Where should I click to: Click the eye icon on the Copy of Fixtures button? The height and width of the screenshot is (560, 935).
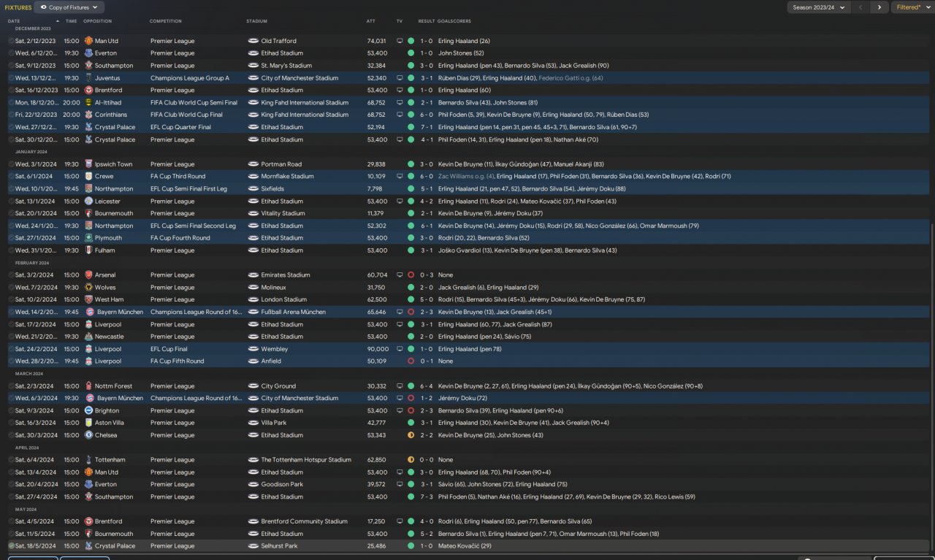point(43,7)
